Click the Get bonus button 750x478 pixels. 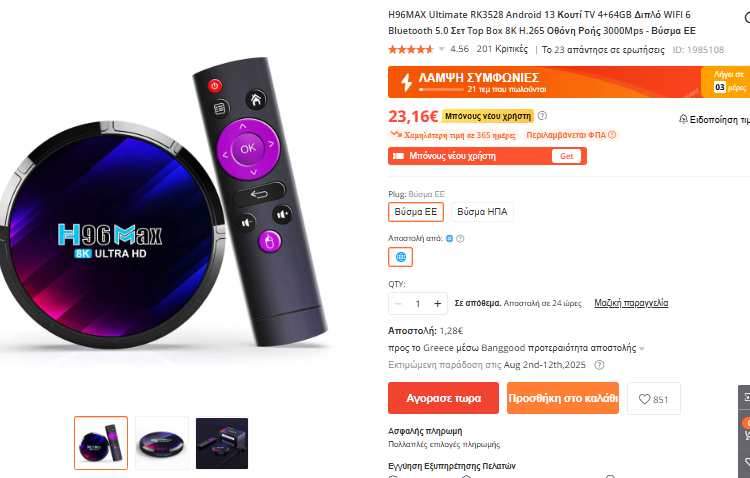coord(566,156)
